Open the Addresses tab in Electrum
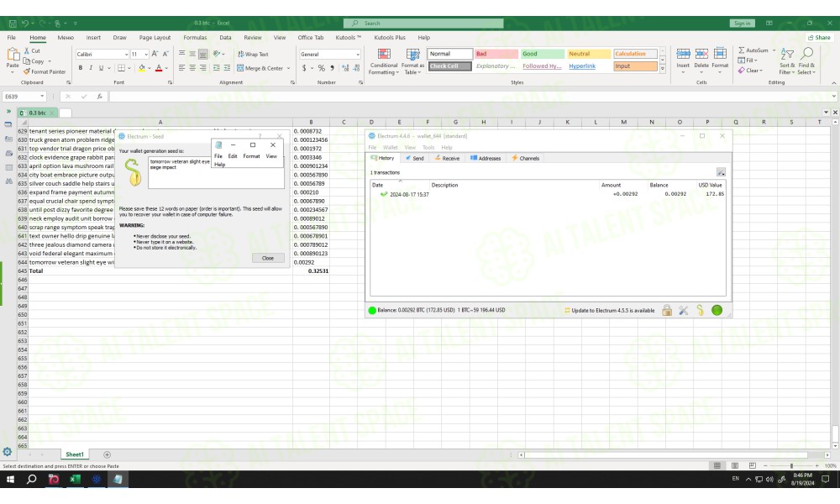 pos(486,158)
